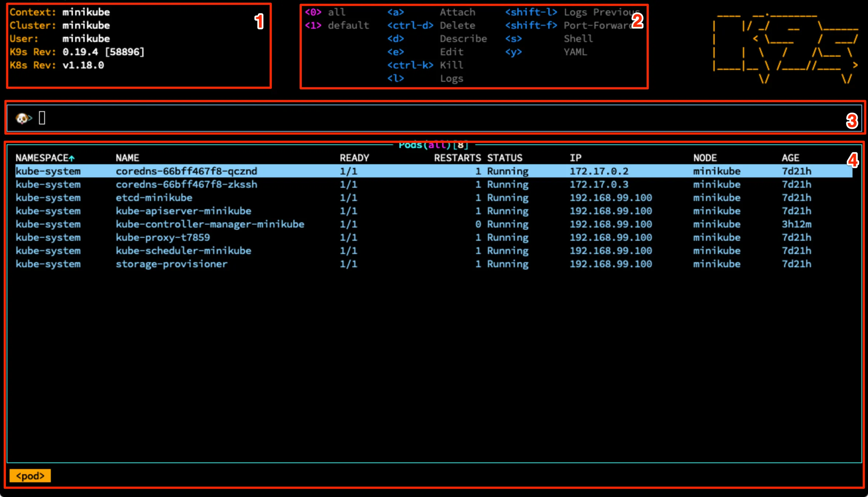Click the 1/1 ready value of storage-provisioner

[x=349, y=264]
